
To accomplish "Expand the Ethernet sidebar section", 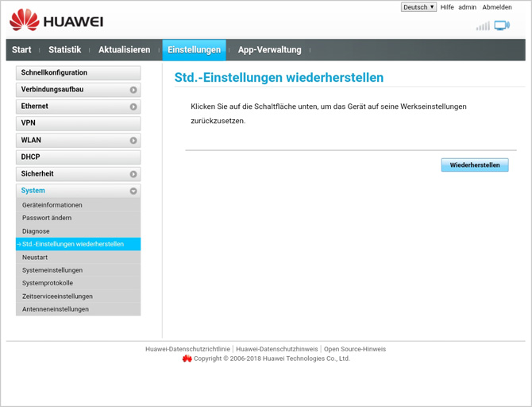I will 78,107.
